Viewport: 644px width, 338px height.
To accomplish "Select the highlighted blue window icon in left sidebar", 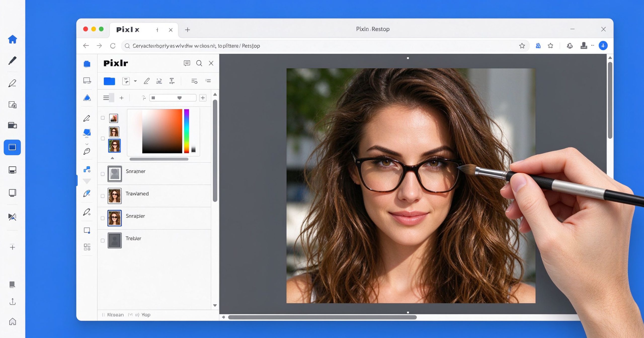I will tap(12, 147).
